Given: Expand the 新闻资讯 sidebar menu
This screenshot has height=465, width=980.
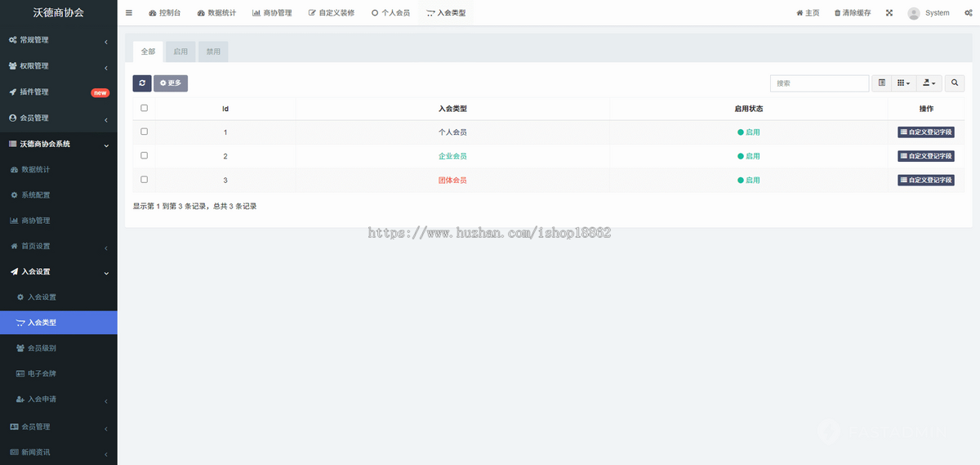Looking at the screenshot, I should pos(59,452).
